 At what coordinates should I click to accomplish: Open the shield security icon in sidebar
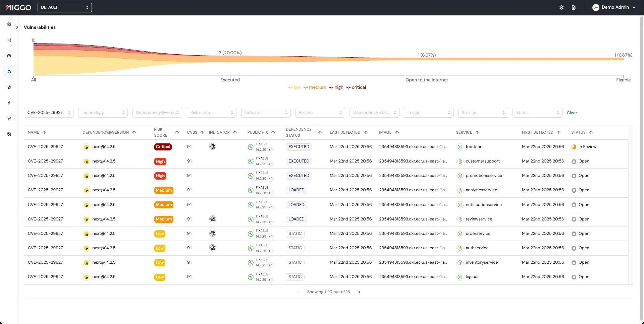[x=9, y=87]
